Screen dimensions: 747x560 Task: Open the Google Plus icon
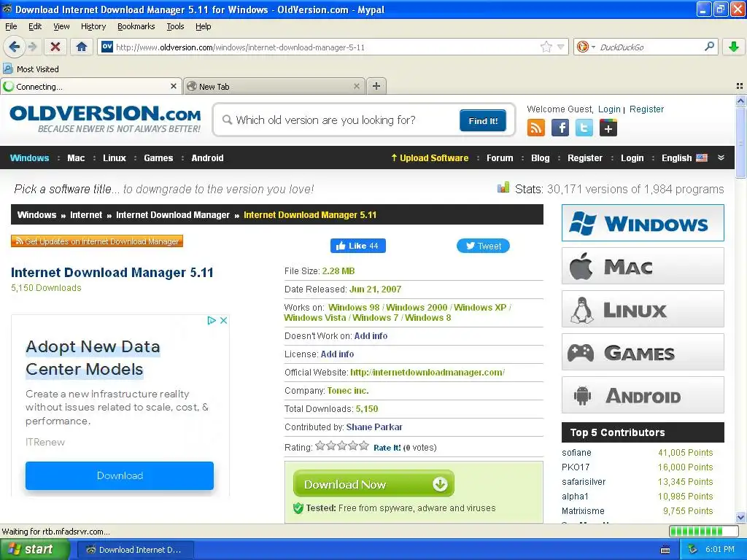tap(608, 128)
